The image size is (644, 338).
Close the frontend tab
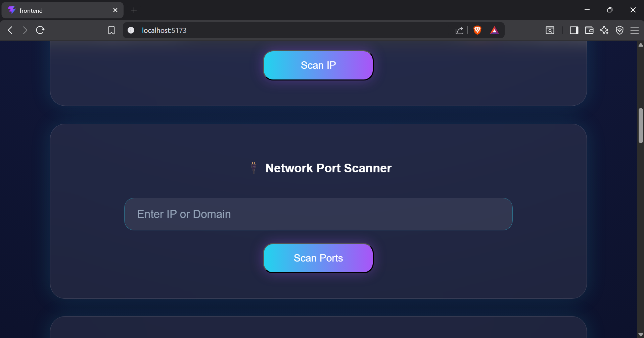coord(116,10)
